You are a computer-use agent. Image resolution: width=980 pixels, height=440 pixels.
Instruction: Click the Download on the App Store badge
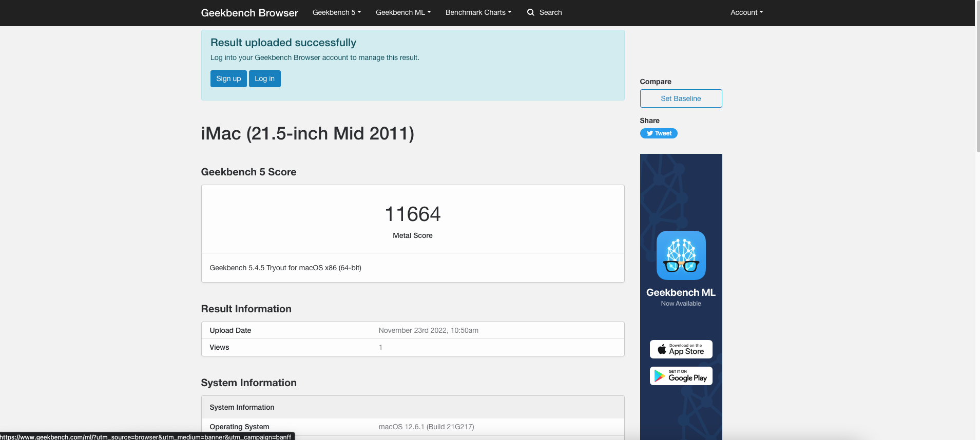pyautogui.click(x=681, y=349)
